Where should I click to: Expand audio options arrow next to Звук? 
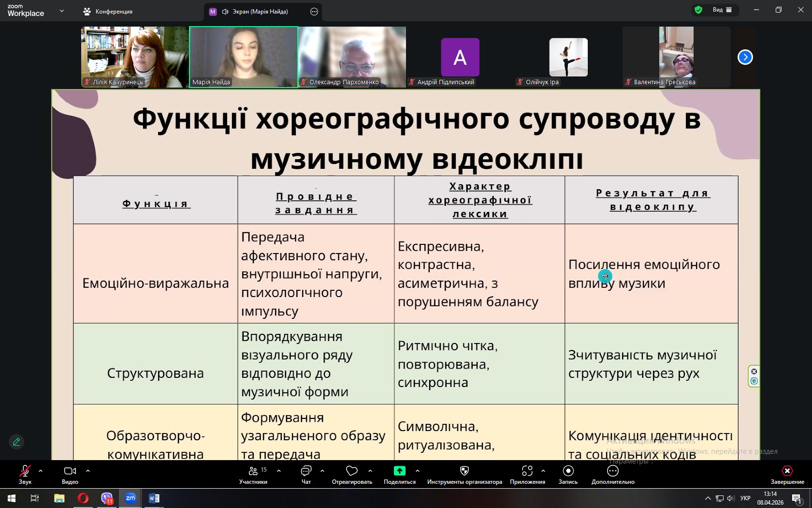pyautogui.click(x=41, y=470)
